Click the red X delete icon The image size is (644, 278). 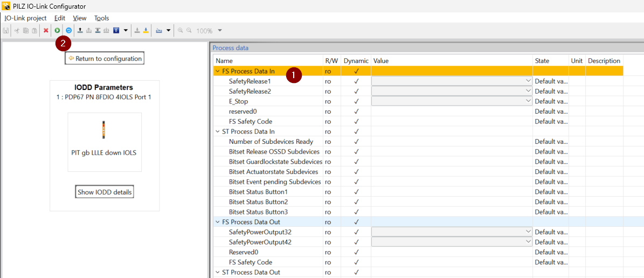point(46,30)
